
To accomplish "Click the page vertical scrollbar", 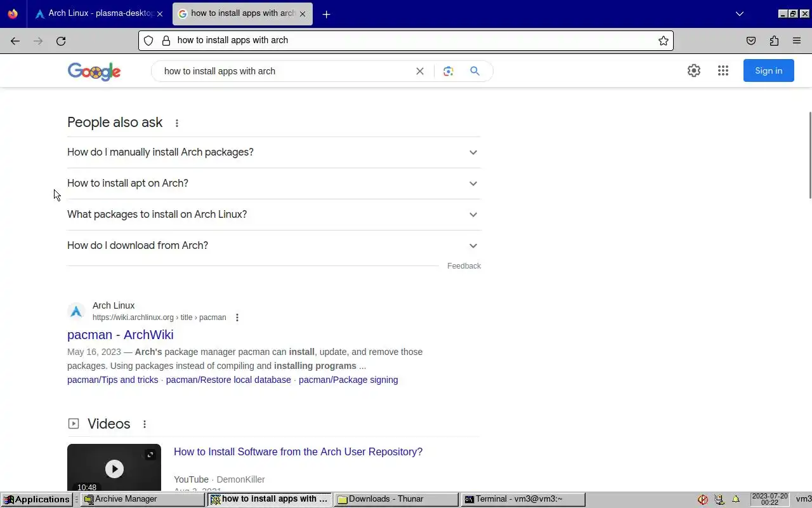I will 809,156.
